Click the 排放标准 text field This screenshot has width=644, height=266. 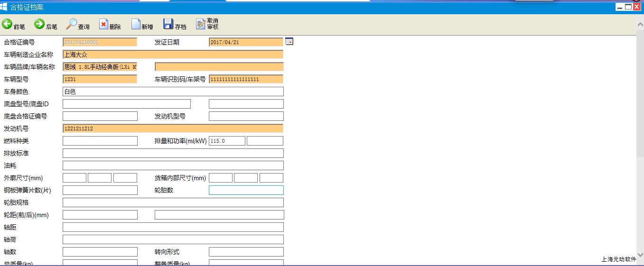(x=173, y=153)
